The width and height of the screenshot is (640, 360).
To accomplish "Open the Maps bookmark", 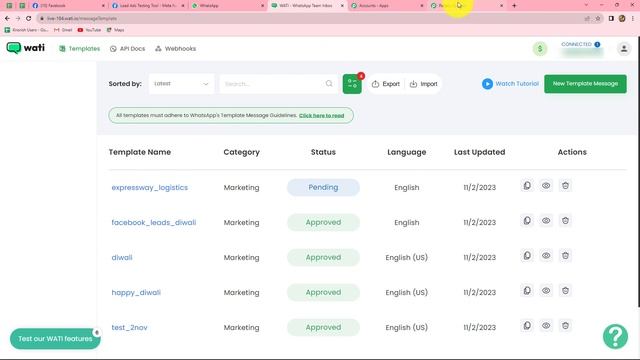I will tap(116, 30).
